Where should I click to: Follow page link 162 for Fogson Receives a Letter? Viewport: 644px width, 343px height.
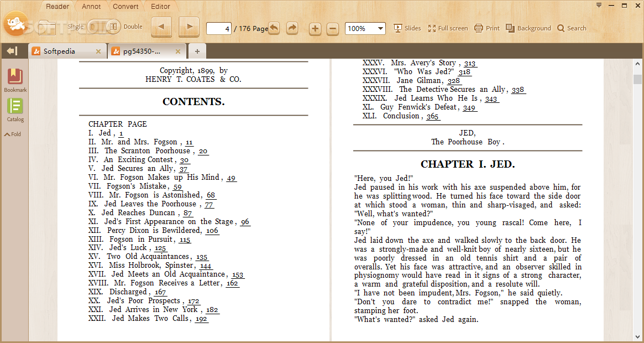click(x=232, y=283)
